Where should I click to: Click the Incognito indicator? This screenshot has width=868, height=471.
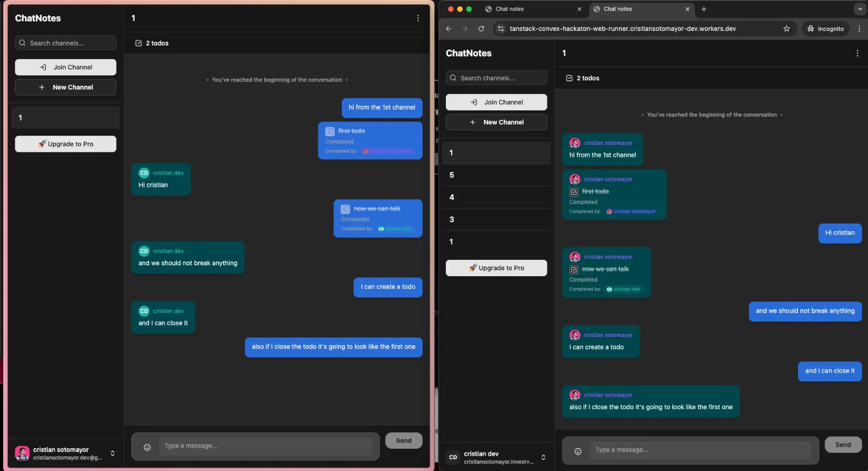tap(826, 29)
